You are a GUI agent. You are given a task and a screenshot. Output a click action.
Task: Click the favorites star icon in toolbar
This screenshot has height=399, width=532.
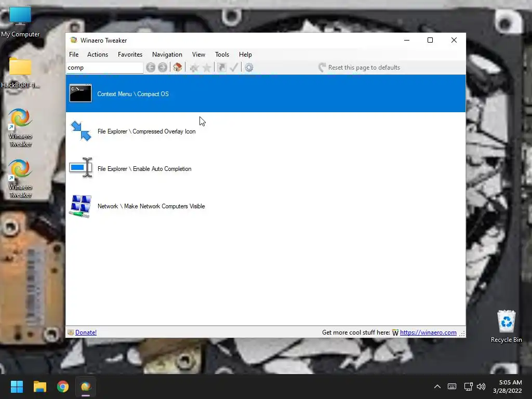point(207,68)
